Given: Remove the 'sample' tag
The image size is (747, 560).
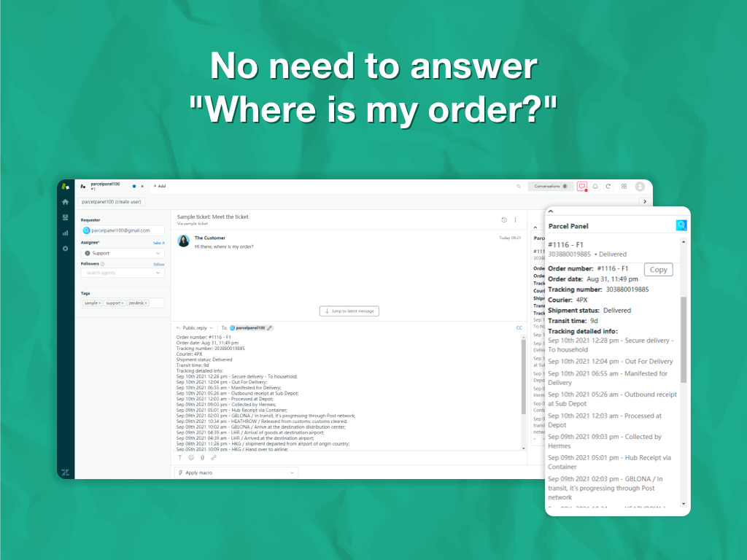Looking at the screenshot, I should (100, 303).
